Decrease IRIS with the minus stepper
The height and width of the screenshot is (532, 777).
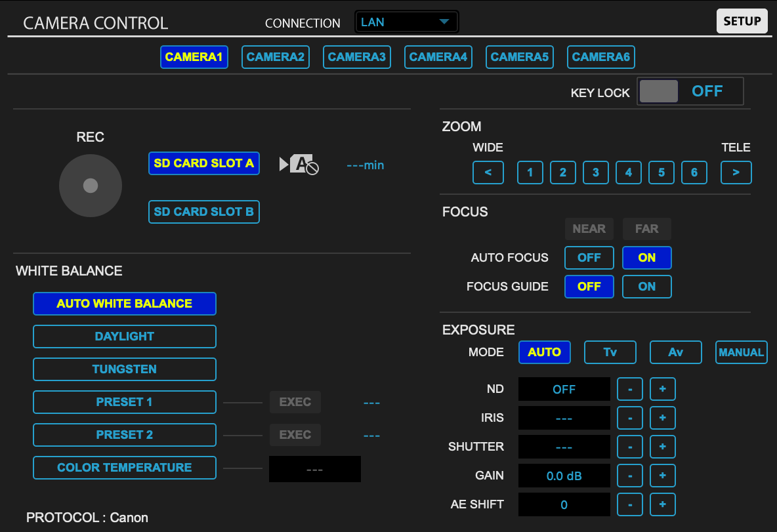pos(629,418)
